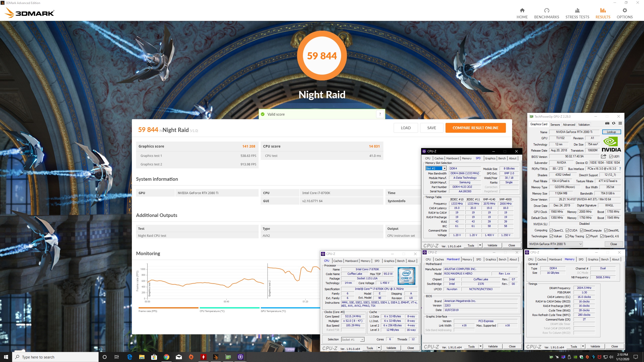The image size is (644, 362).
Task: Launch Microsoft Edge from the taskbar
Action: click(130, 357)
